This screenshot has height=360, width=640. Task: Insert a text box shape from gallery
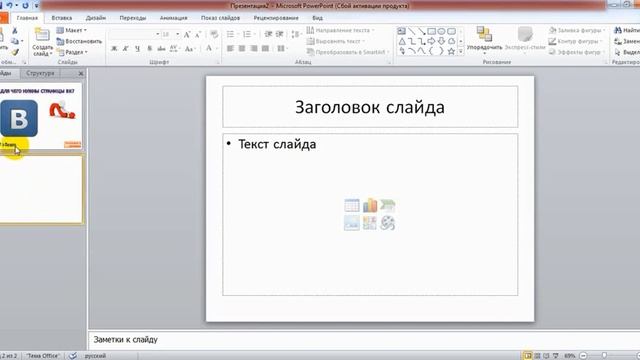(x=402, y=31)
